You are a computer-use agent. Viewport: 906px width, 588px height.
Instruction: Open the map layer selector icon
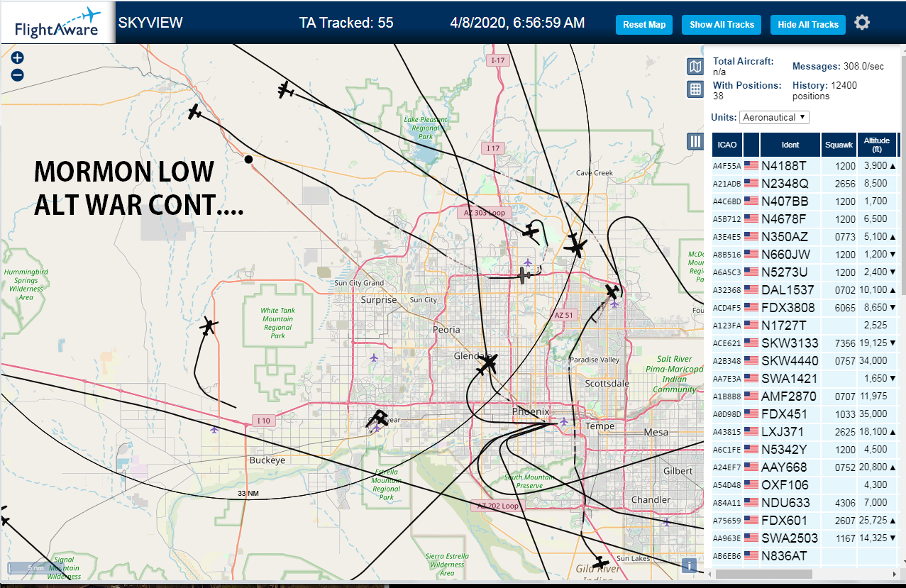(x=695, y=67)
